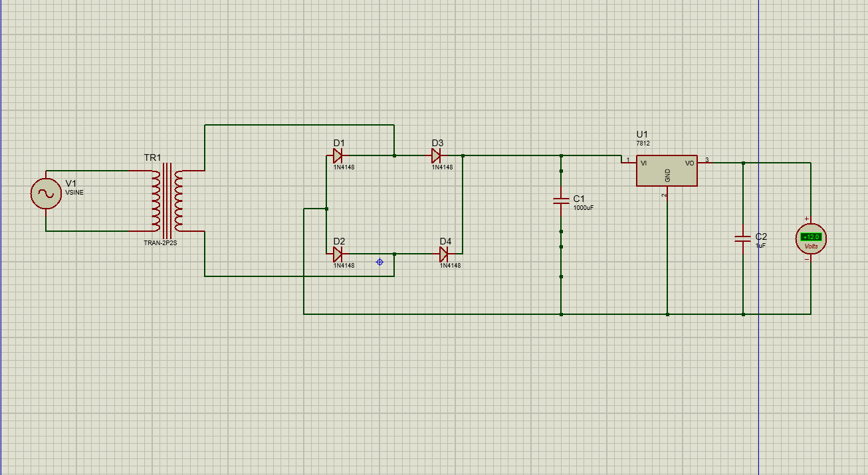Image resolution: width=868 pixels, height=475 pixels.
Task: Click pin number 3 of U1
Action: point(707,159)
